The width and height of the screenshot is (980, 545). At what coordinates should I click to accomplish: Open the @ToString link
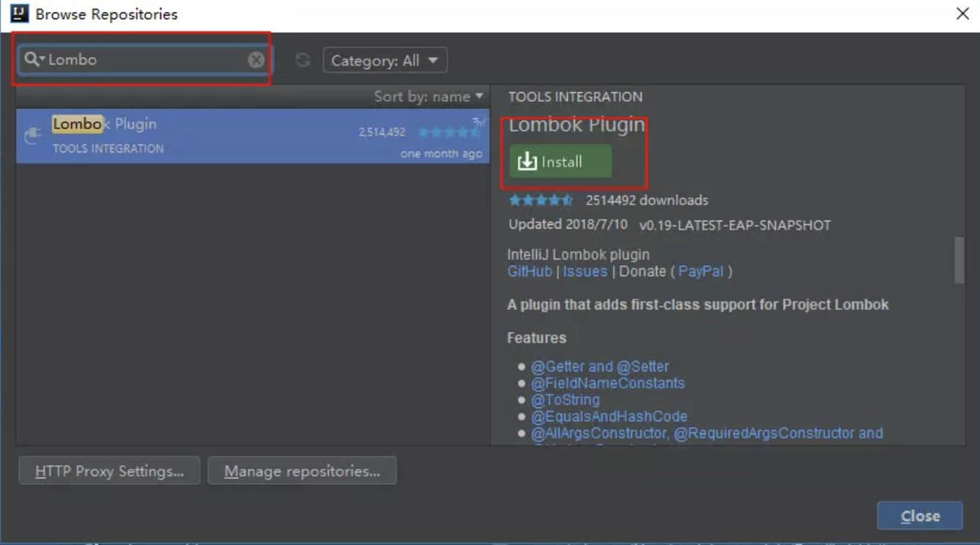565,400
